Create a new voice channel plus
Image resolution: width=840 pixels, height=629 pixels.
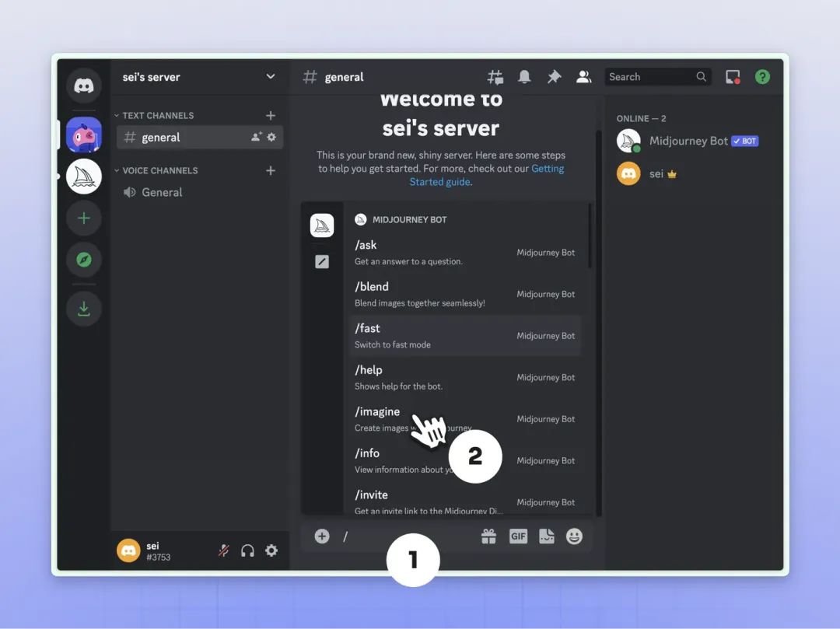click(271, 171)
